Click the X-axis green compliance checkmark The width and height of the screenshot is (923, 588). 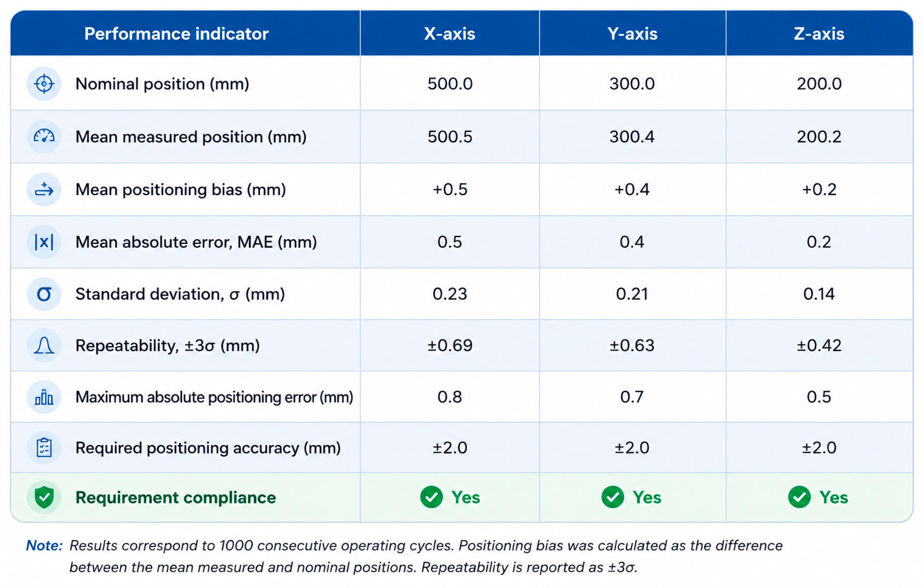point(431,497)
